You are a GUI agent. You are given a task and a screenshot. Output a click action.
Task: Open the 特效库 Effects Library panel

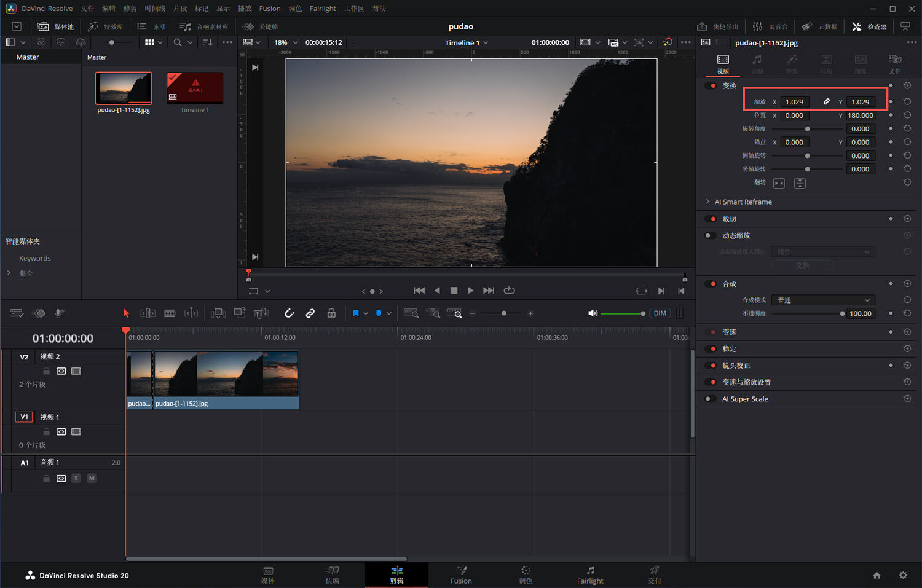pos(106,26)
